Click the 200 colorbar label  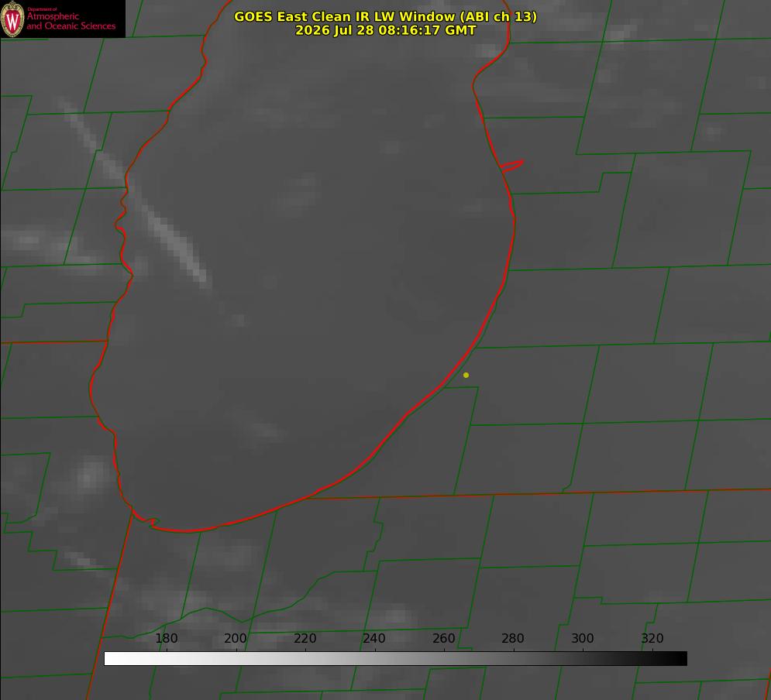point(235,638)
